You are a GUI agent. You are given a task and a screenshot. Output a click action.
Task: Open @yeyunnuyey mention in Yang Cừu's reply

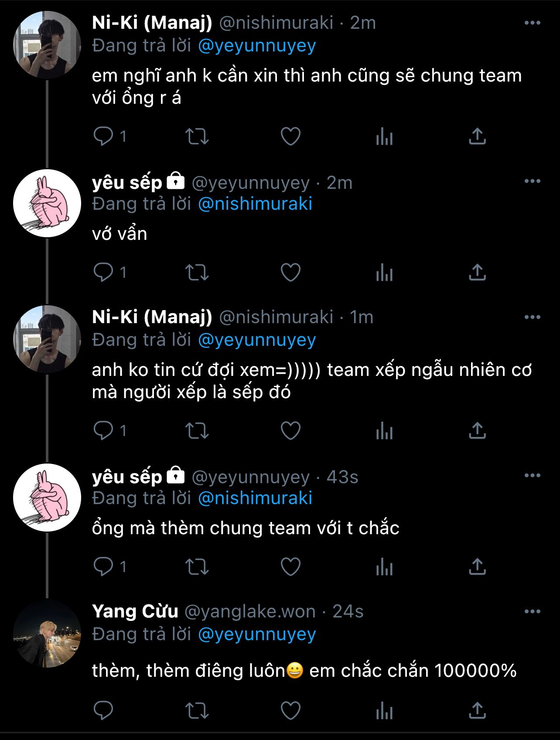click(256, 634)
